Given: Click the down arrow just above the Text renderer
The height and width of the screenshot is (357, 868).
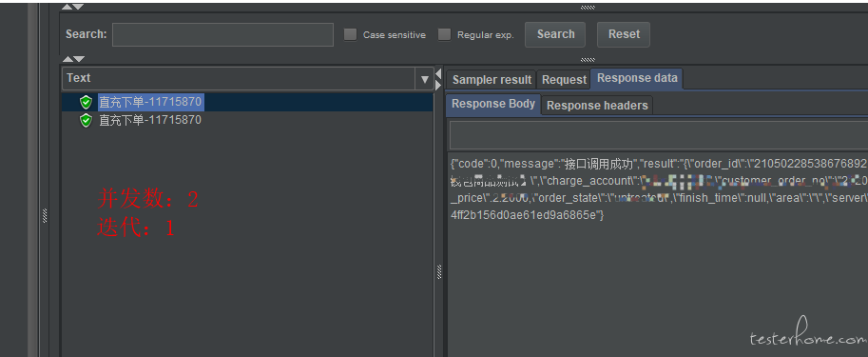Looking at the screenshot, I should tap(79, 59).
